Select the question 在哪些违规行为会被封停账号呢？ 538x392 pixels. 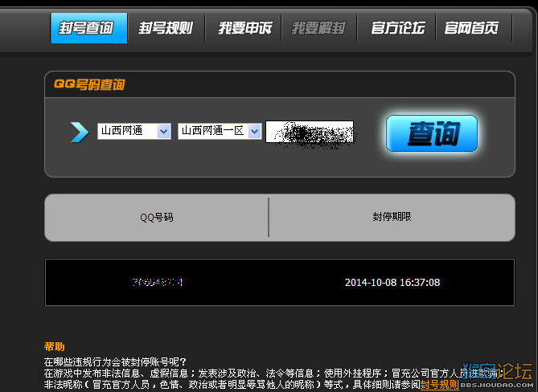(115, 361)
